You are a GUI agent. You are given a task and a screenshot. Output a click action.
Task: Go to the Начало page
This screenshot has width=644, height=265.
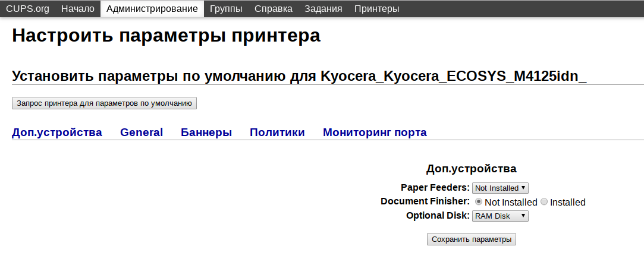point(78,8)
